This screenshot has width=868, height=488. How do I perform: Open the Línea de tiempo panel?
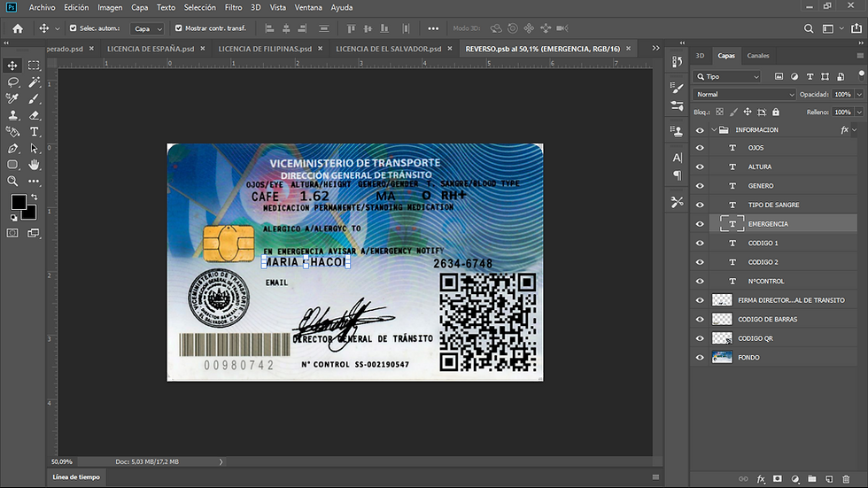[76, 477]
